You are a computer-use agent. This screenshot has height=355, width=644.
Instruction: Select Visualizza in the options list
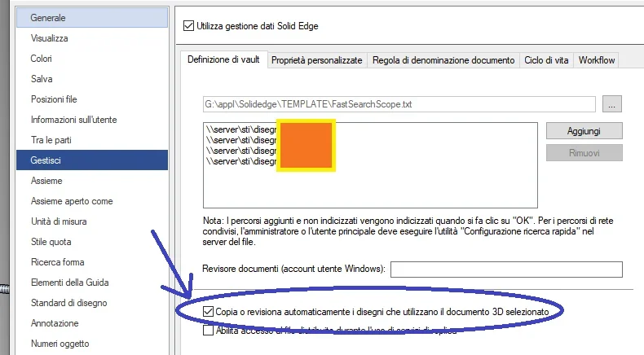tap(49, 38)
